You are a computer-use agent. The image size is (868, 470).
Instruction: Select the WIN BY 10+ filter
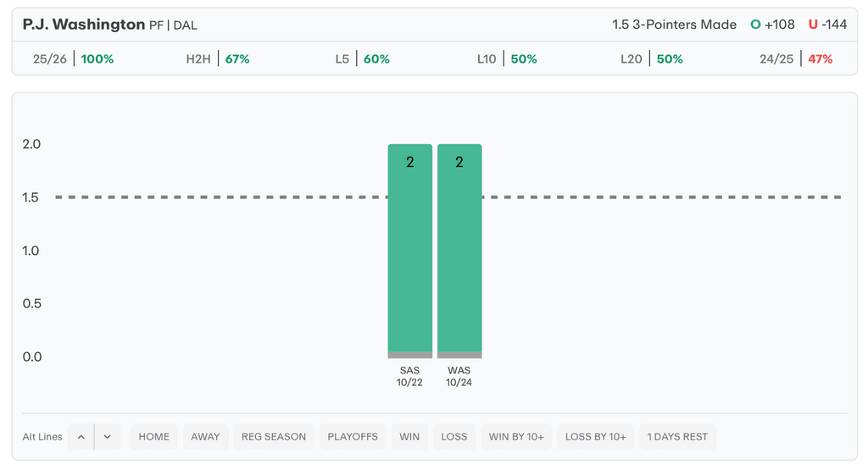tap(516, 437)
